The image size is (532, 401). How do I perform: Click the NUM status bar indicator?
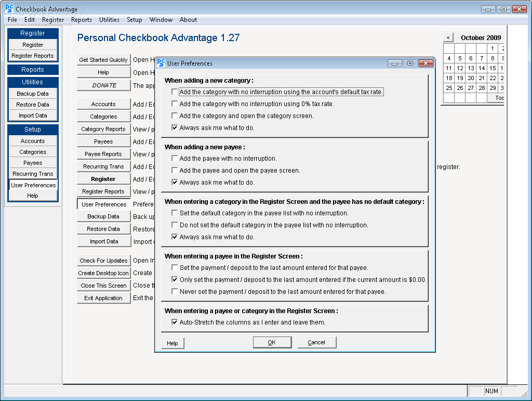[x=491, y=391]
